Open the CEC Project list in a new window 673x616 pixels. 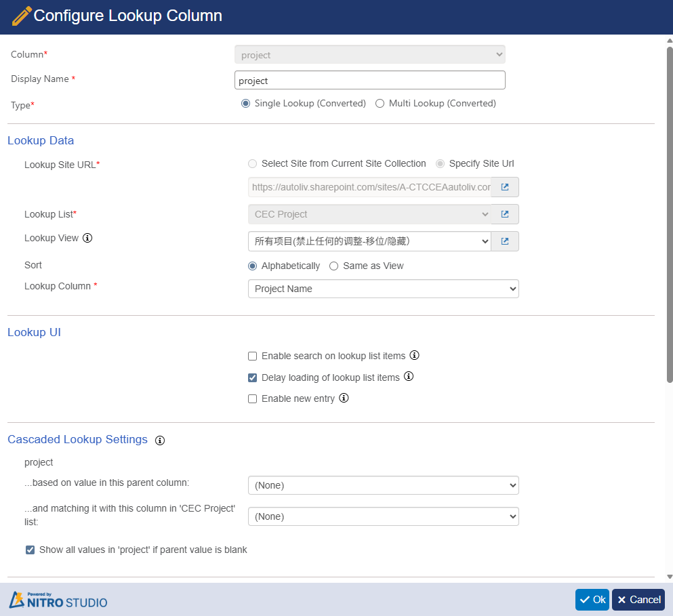coord(505,213)
